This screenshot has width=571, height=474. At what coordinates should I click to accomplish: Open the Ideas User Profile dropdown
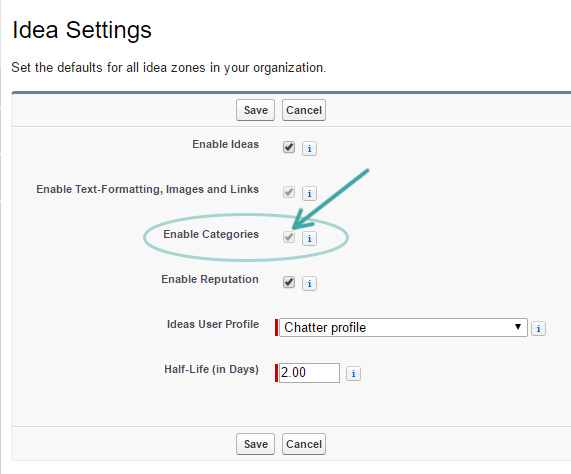403,327
